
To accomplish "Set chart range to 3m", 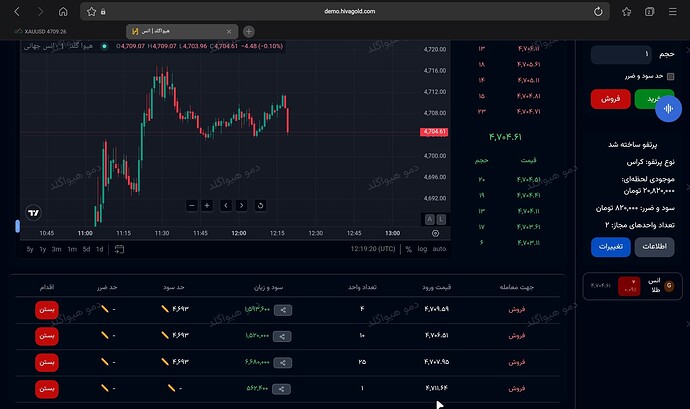I will pyautogui.click(x=56, y=249).
